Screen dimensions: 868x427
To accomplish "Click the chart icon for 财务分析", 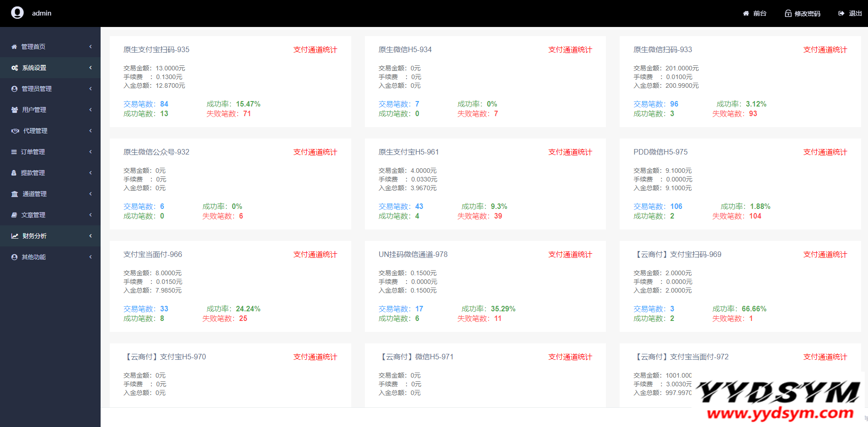I will [15, 236].
